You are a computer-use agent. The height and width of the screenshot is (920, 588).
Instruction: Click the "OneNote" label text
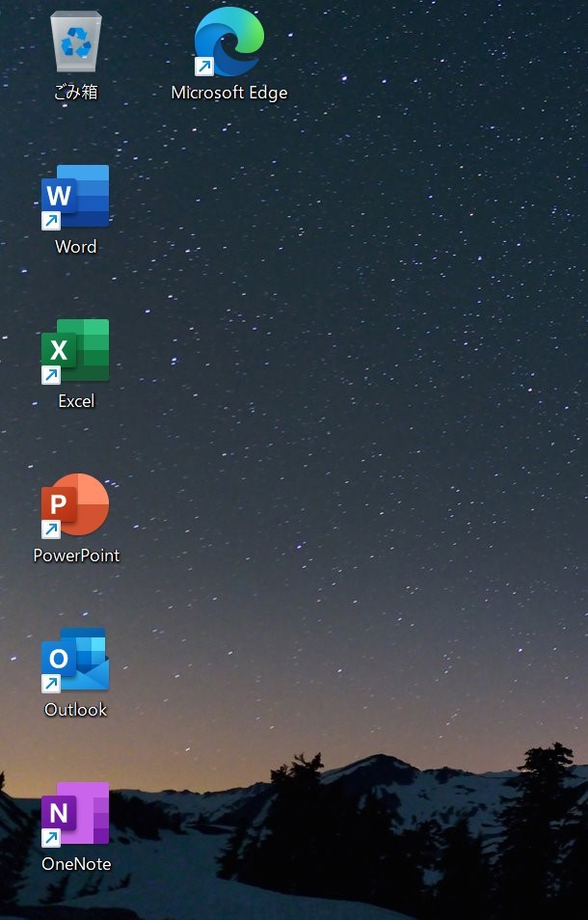76,864
